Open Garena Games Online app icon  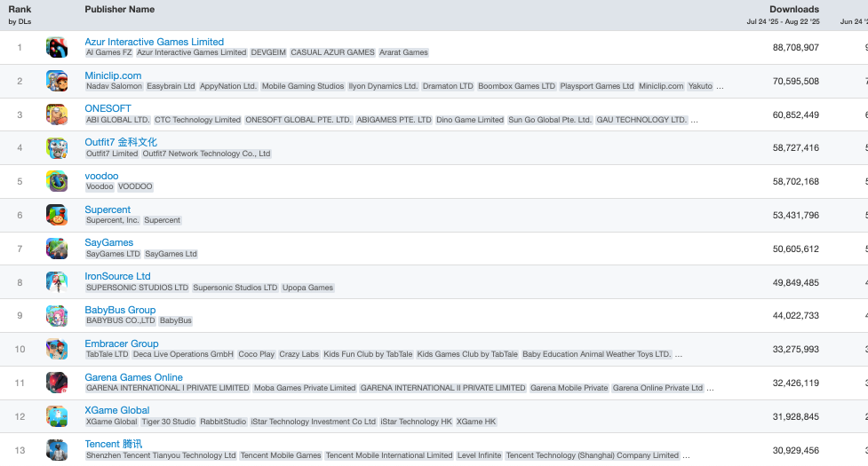tap(57, 383)
